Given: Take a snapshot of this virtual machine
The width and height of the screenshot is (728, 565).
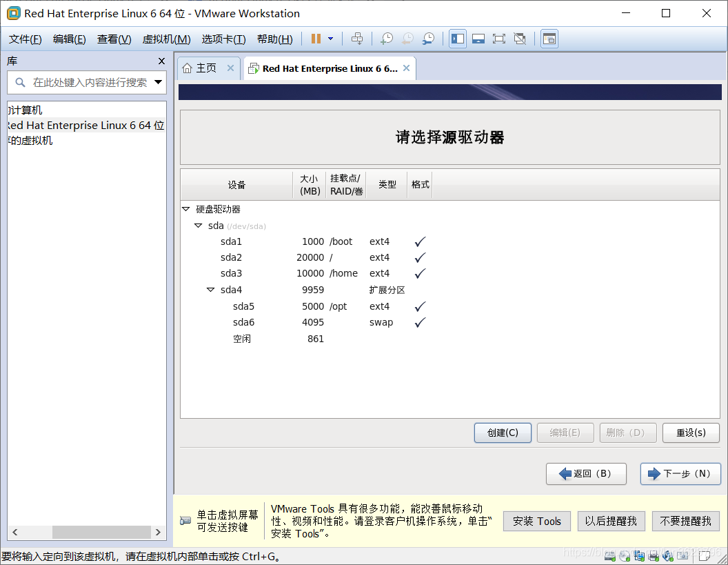Looking at the screenshot, I should [x=386, y=39].
